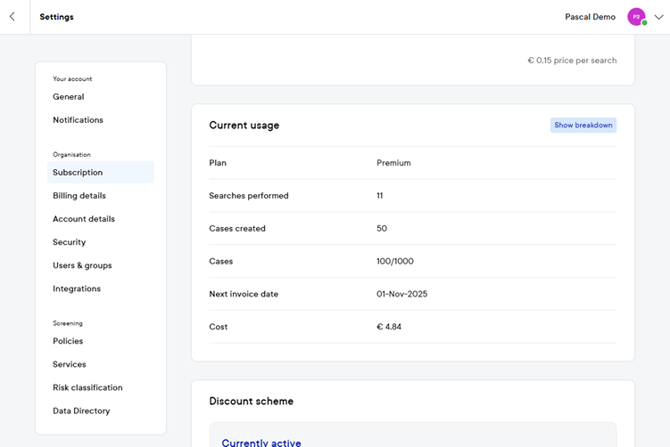Click the Currently active discount heading

(x=261, y=442)
